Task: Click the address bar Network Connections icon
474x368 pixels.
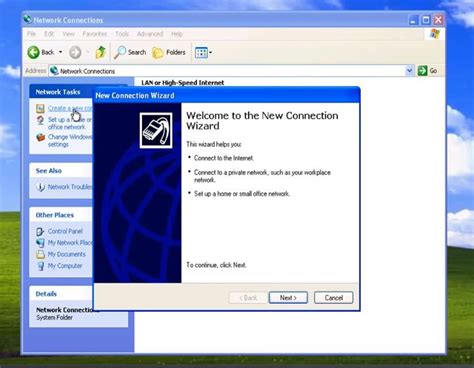Action: [x=54, y=71]
